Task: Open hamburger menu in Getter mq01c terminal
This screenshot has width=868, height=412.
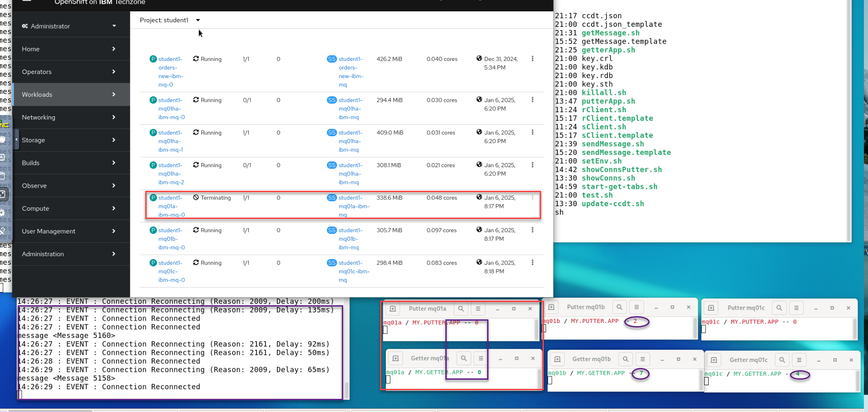Action: pos(799,360)
